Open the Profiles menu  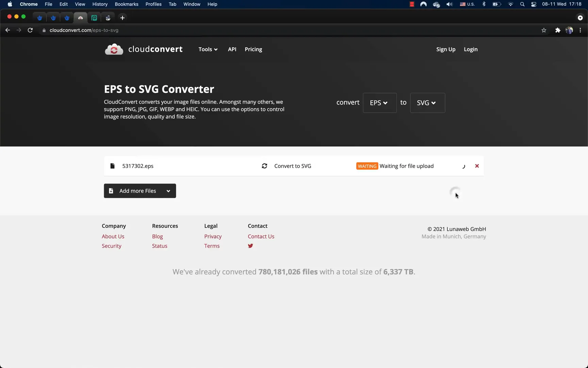tap(153, 4)
